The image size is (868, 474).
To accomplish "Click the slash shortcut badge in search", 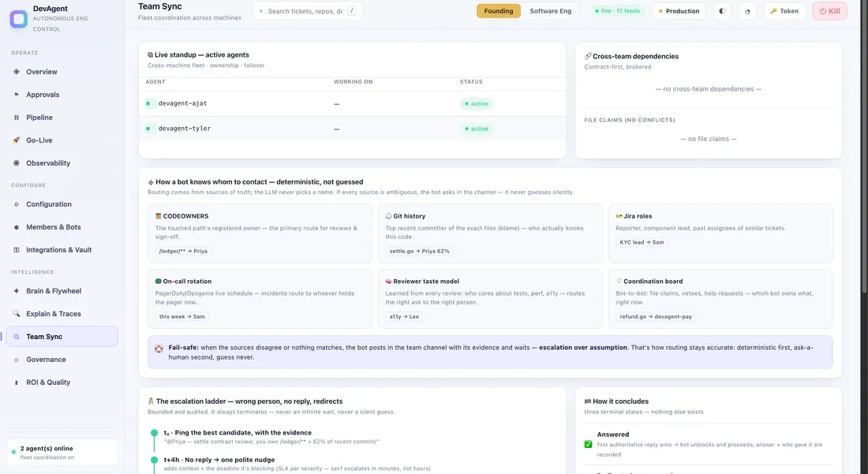I will [x=352, y=10].
